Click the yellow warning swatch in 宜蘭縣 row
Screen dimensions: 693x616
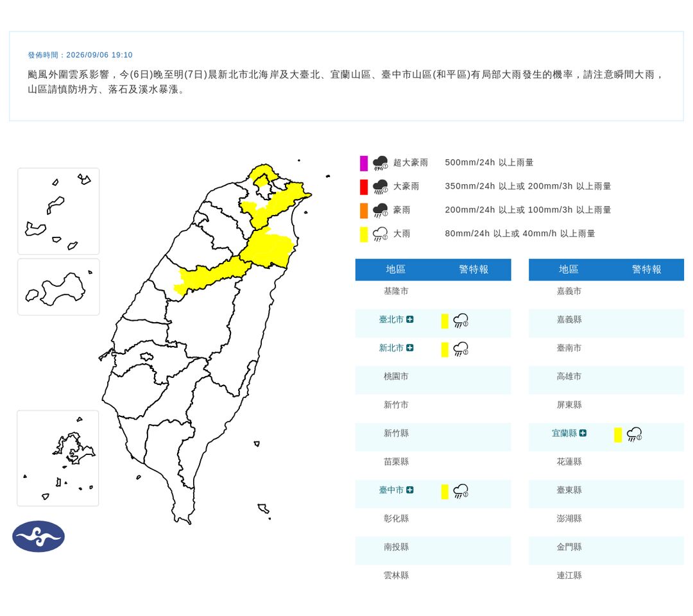[x=618, y=435]
